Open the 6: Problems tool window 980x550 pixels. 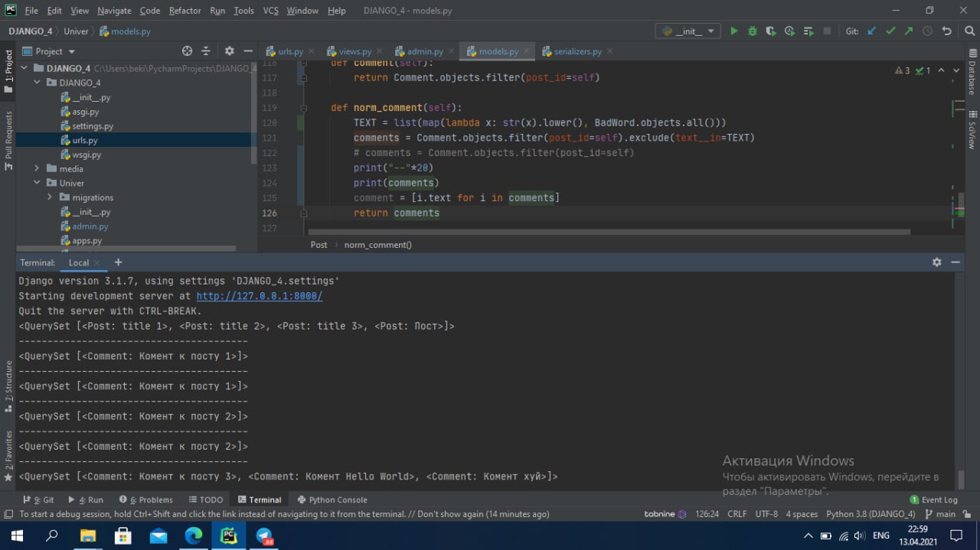point(145,500)
